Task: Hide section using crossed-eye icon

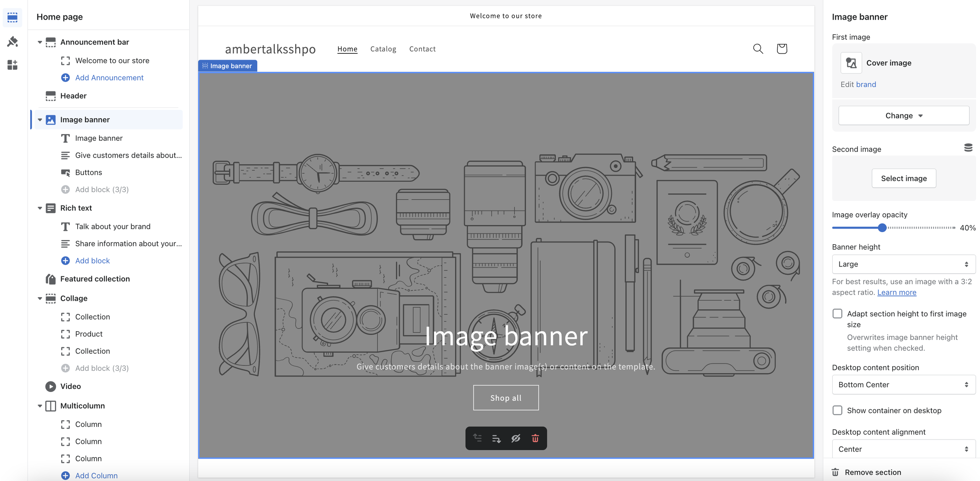Action: tap(515, 438)
